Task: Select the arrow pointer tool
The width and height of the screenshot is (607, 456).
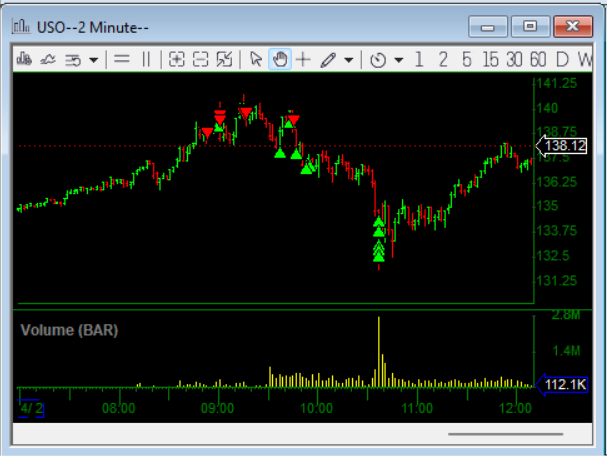Action: [256, 60]
